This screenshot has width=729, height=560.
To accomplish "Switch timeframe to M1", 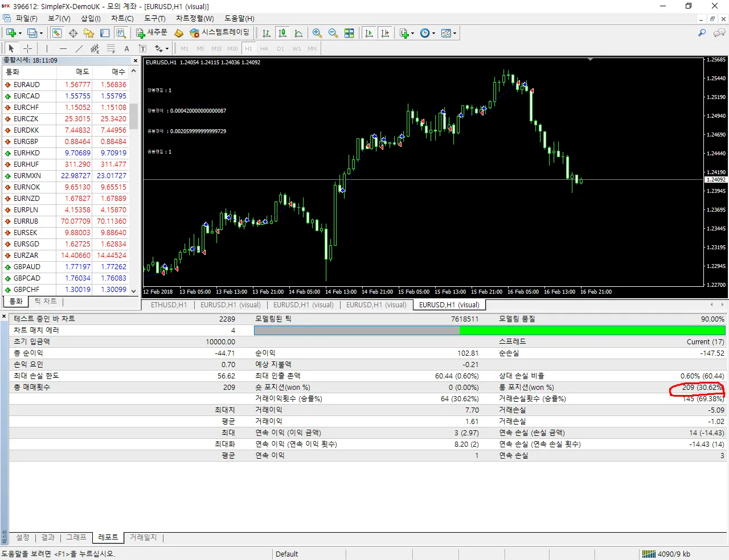I will coord(185,48).
